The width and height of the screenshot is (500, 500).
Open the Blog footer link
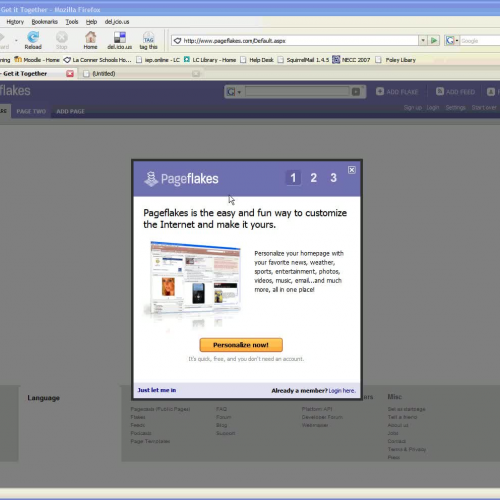222,425
